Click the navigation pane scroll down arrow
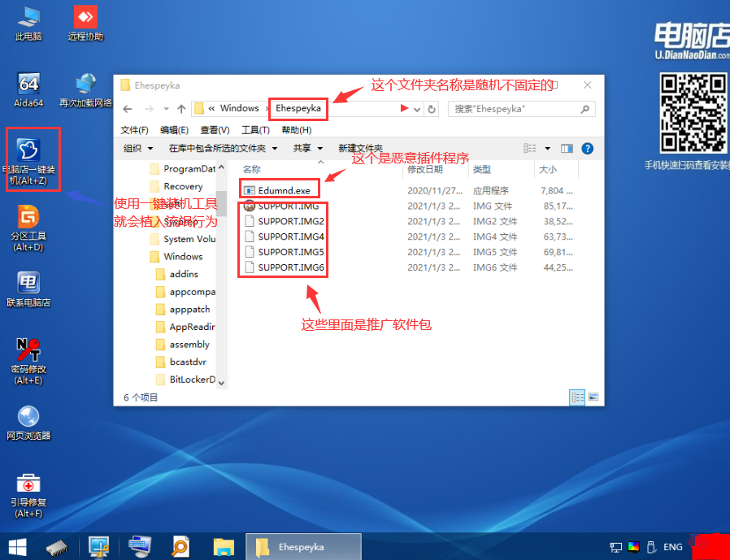 [x=221, y=383]
